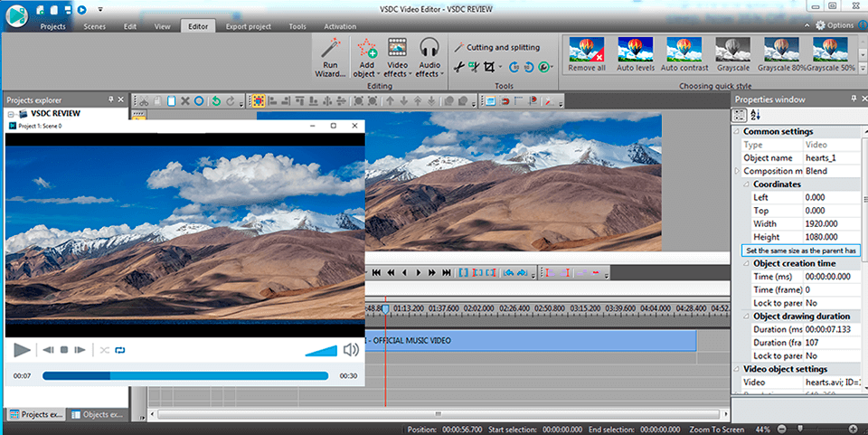The width and height of the screenshot is (868, 435).
Task: Switch to the View tab
Action: click(162, 26)
